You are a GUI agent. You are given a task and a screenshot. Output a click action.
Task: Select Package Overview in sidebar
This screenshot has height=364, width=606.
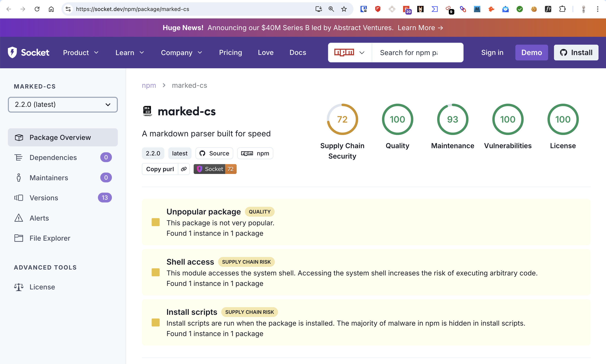pyautogui.click(x=63, y=137)
